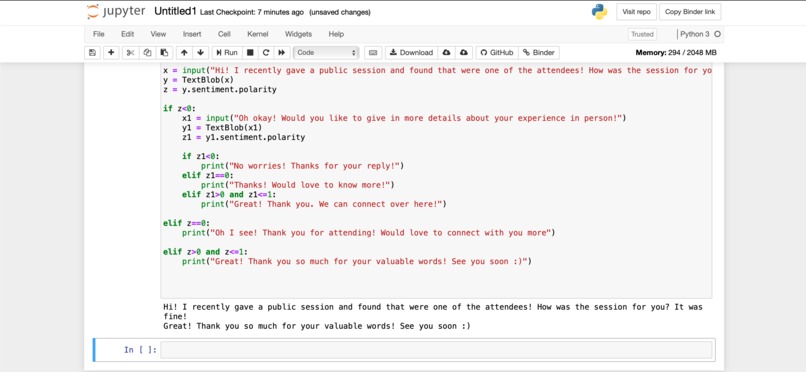Click the kernel idle circle indicator
Image resolution: width=806 pixels, height=372 pixels.
coord(718,34)
